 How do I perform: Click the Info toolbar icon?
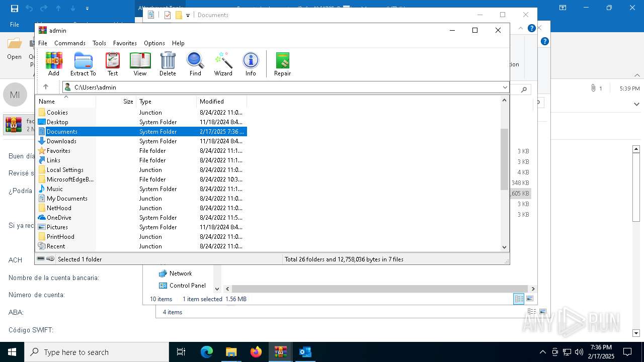[251, 64]
